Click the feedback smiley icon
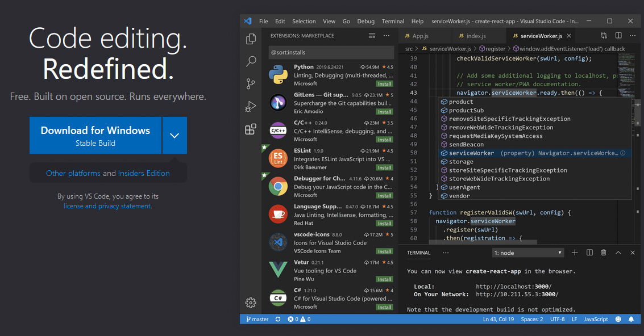The image size is (644, 336). tap(618, 319)
